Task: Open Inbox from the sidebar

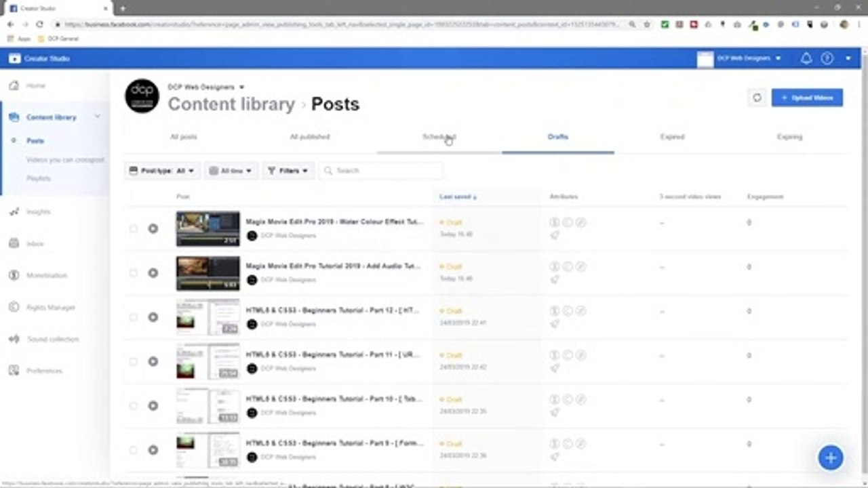Action: pyautogui.click(x=35, y=244)
